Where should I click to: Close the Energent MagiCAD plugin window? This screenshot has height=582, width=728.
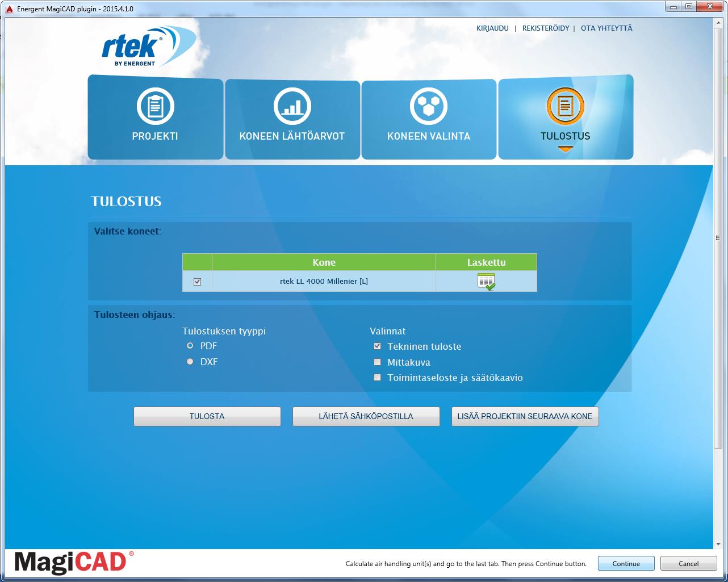(709, 6)
